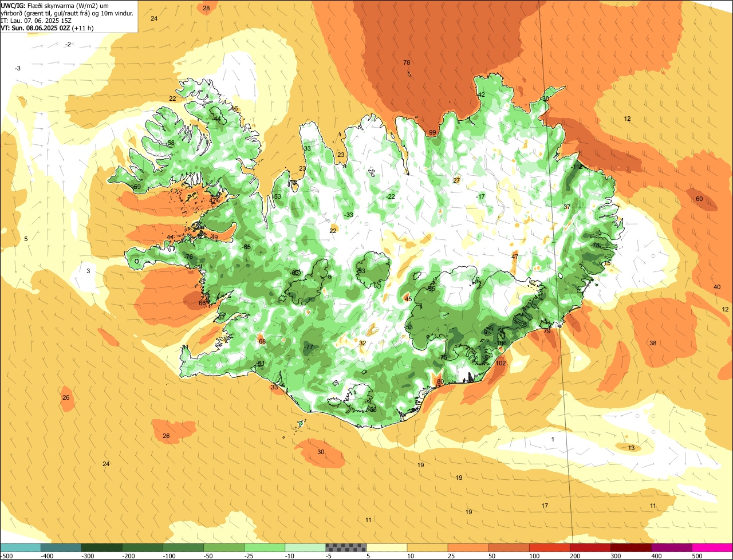Viewport: 733px width, 560px height.
Task: Click the red 200 to 300 legend swatch
Action: click(x=590, y=547)
